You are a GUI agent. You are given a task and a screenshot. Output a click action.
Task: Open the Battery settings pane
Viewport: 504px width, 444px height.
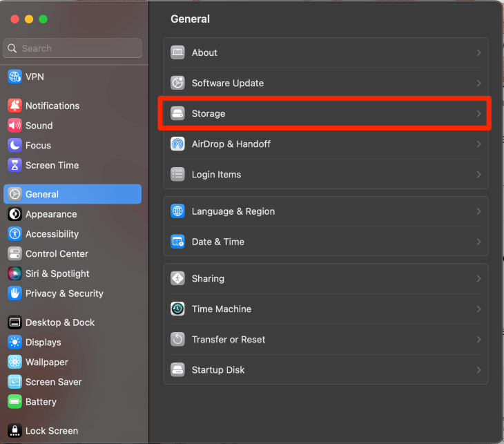tap(41, 401)
